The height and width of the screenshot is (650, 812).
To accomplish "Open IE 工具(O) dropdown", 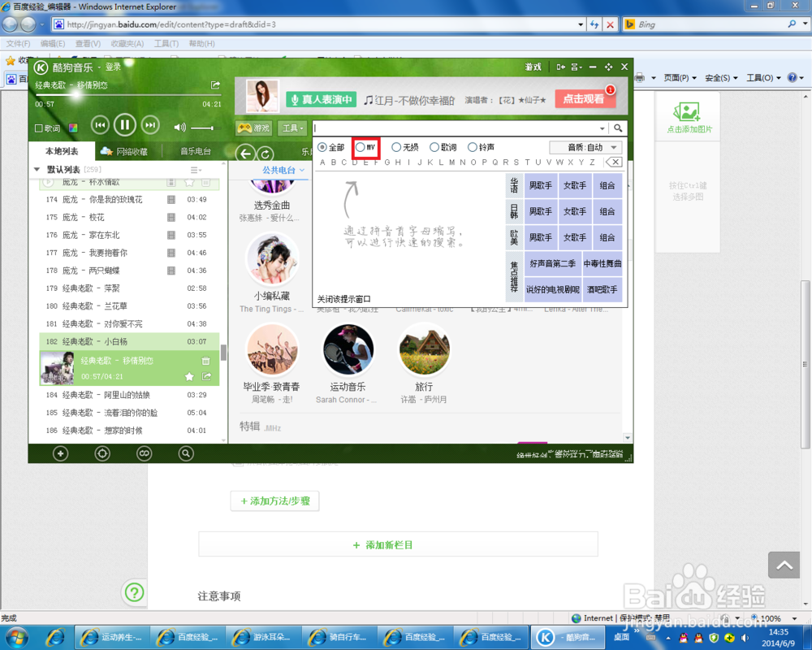I will click(763, 78).
